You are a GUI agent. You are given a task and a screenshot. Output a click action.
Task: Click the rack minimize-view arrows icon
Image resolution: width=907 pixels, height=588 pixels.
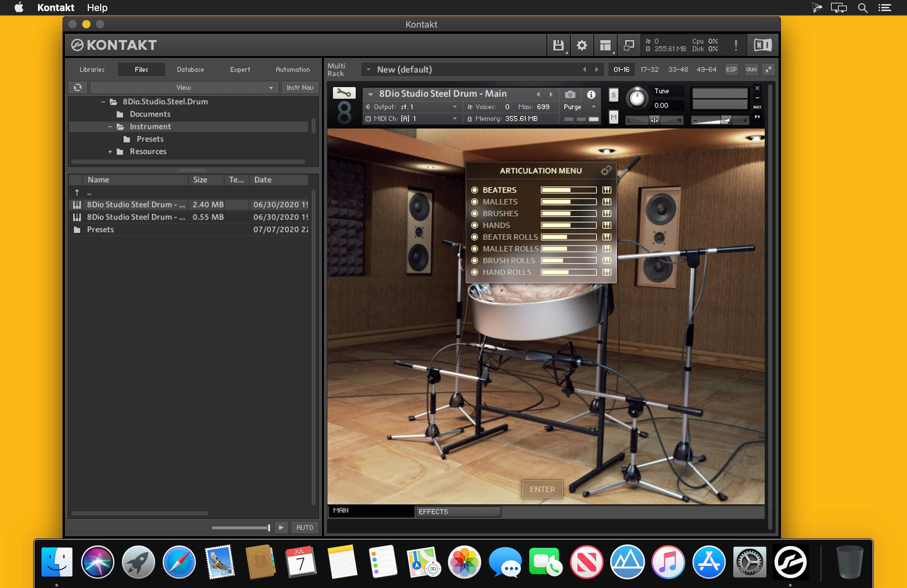[x=768, y=69]
